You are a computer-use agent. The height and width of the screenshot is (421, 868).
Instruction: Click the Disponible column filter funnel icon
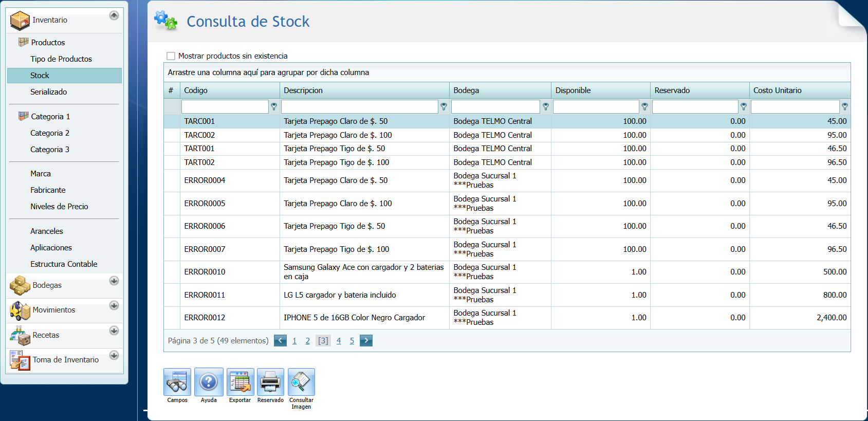(644, 106)
